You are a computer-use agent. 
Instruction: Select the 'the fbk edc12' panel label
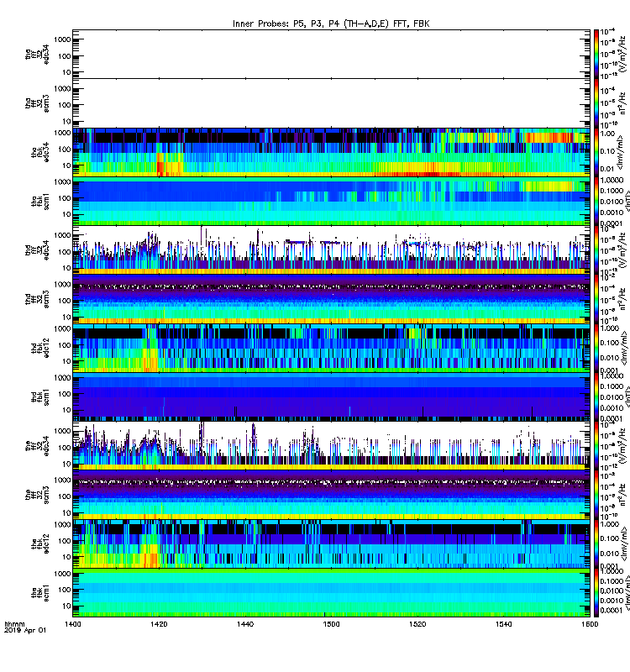[x=40, y=544]
